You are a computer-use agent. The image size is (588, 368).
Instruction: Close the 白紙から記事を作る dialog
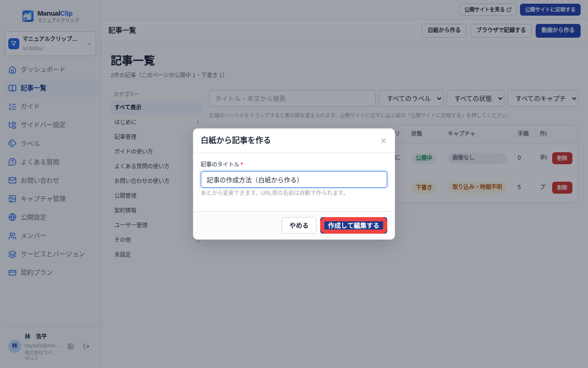point(384,141)
